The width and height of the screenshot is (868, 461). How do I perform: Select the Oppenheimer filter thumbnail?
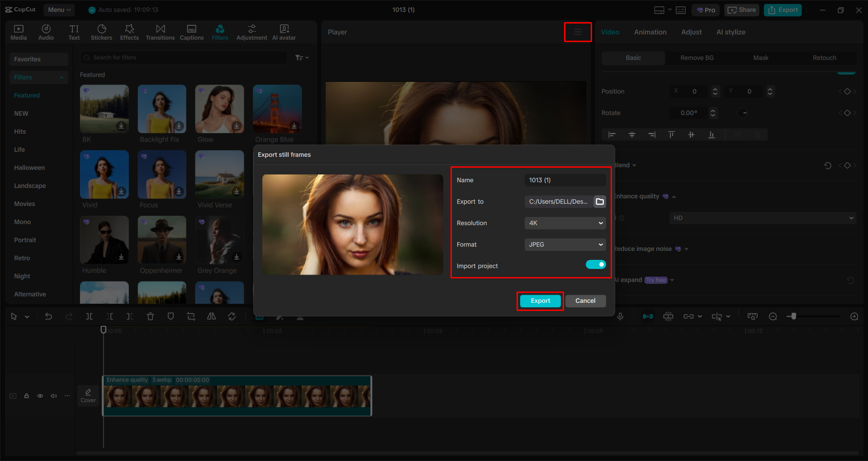point(161,240)
